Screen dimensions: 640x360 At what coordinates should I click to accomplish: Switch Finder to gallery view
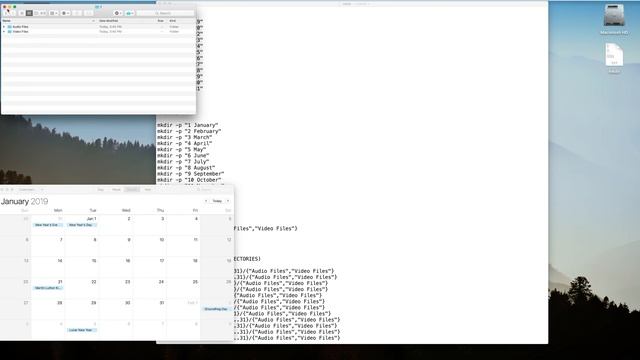point(43,13)
